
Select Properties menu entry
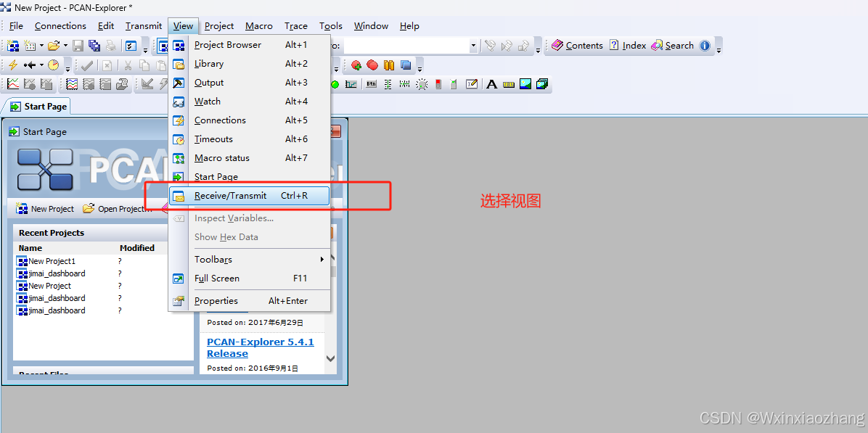(249, 301)
